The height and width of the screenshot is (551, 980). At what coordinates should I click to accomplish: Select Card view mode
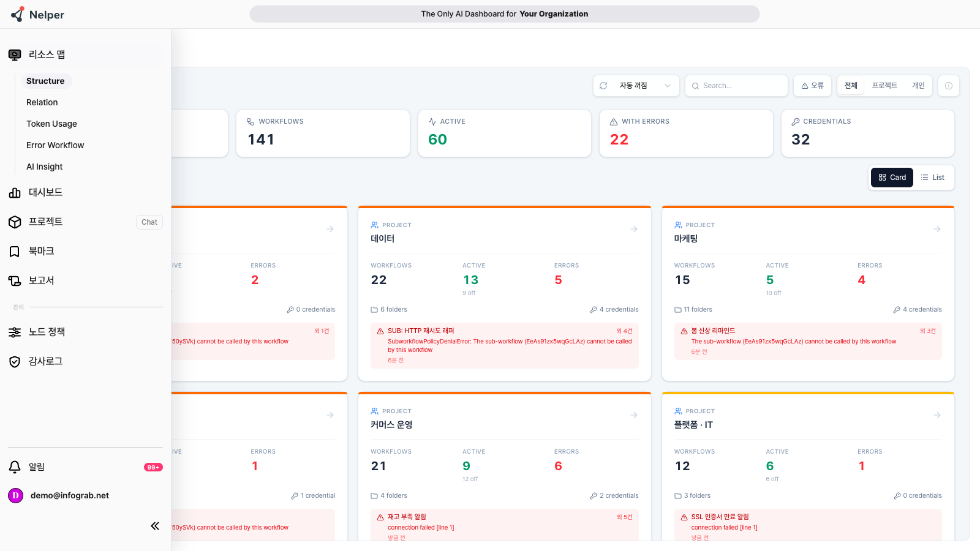pos(892,178)
